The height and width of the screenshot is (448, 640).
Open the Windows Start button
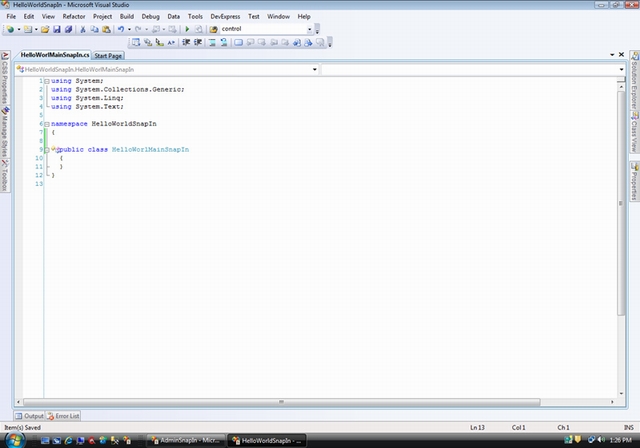point(15,440)
